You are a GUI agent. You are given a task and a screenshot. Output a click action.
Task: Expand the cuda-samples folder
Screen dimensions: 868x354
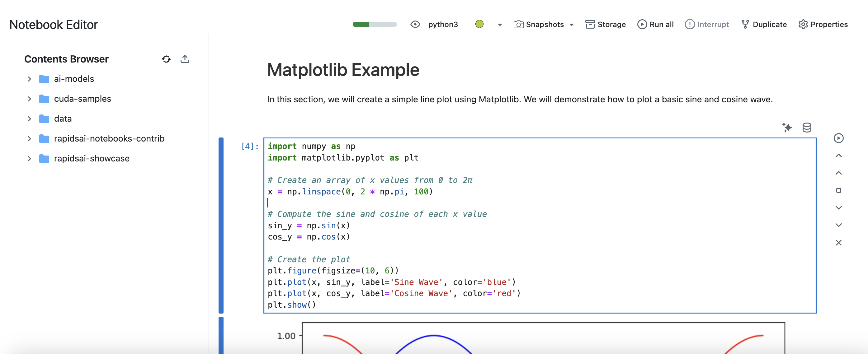29,99
